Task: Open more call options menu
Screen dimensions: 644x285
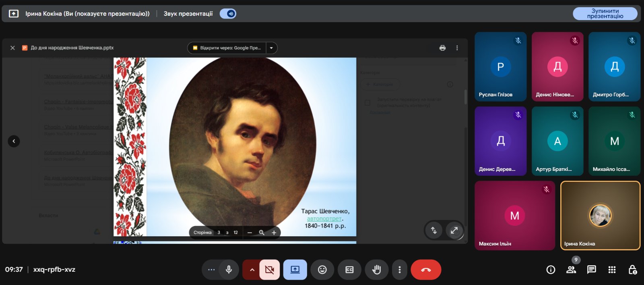Action: click(399, 270)
